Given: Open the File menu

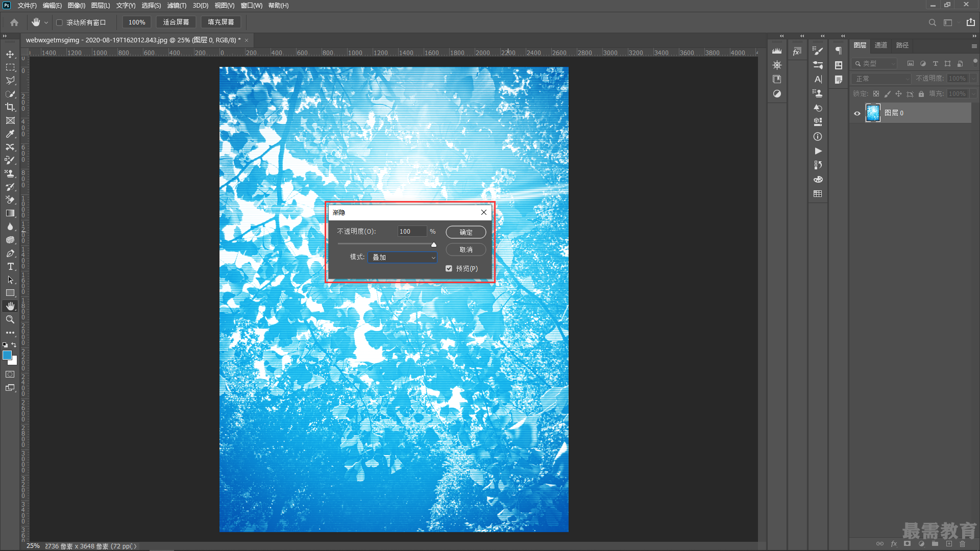Looking at the screenshot, I should (27, 6).
